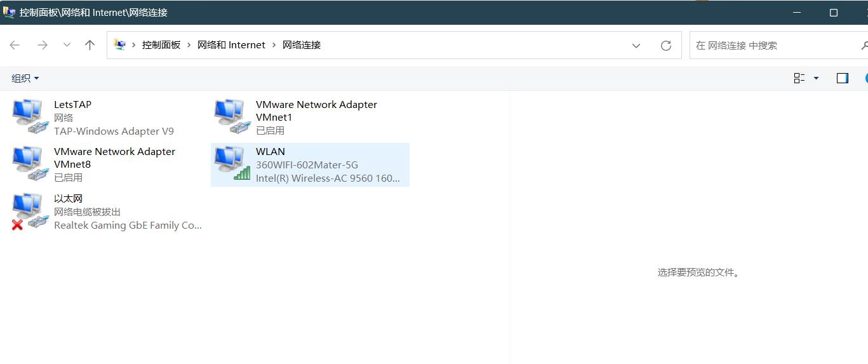Click TAP-Windows Adapter V9 text
The image size is (868, 364).
pyautogui.click(x=114, y=131)
